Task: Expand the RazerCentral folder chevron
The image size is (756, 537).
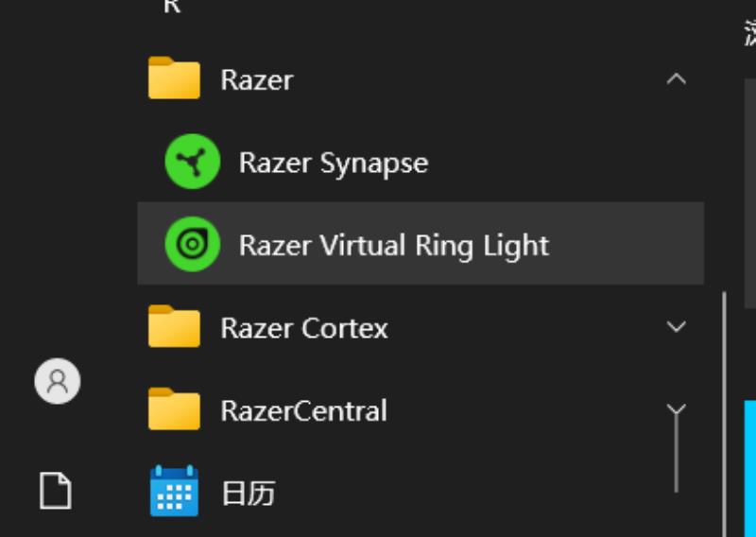Action: click(676, 409)
